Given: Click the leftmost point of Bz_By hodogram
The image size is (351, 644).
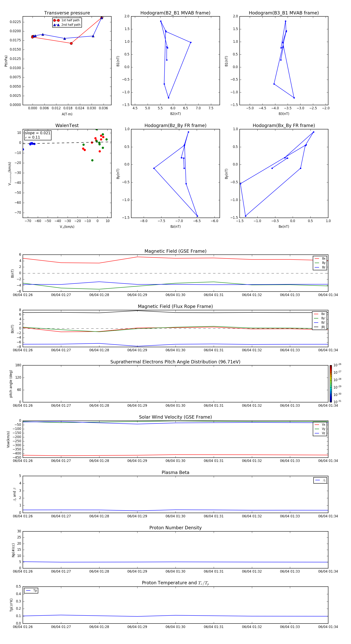Looking at the screenshot, I should pyautogui.click(x=154, y=168).
